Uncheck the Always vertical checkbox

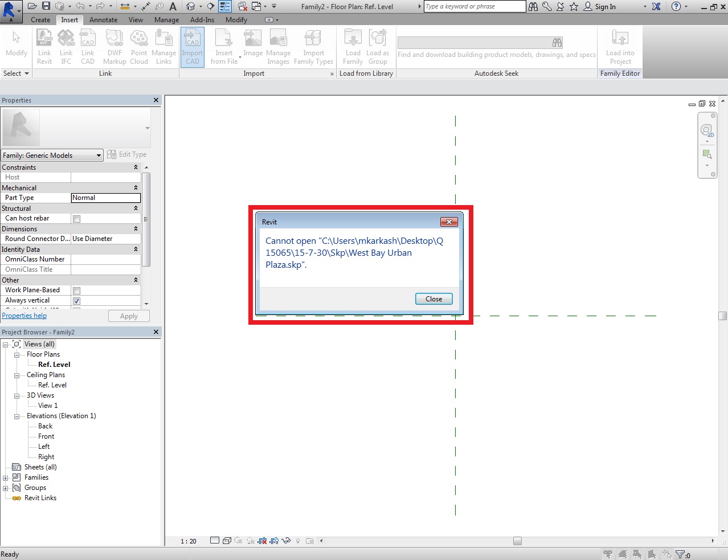[76, 301]
